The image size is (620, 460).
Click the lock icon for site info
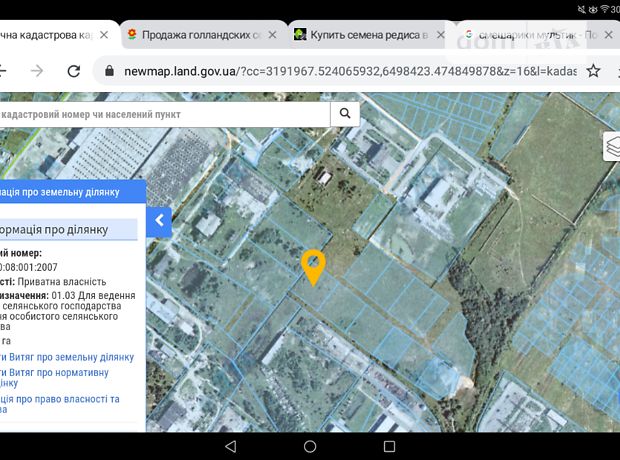tap(110, 71)
